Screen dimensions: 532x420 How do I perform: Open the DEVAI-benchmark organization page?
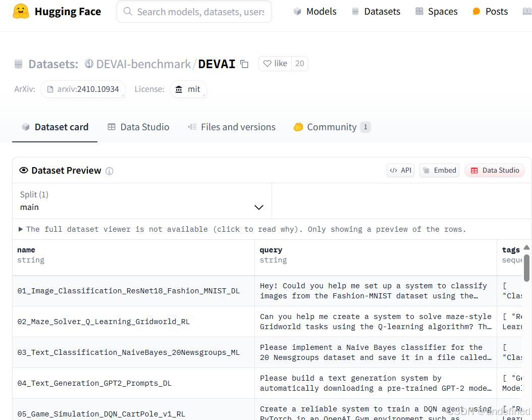coord(143,64)
